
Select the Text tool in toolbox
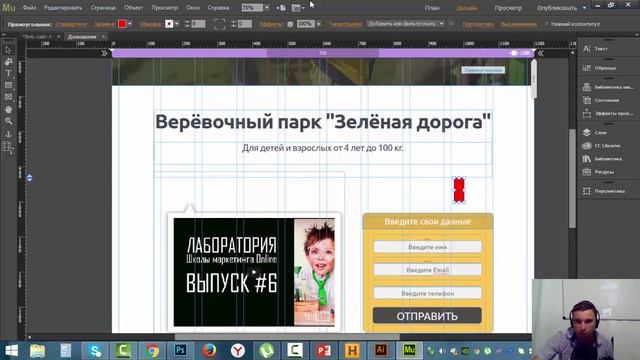pyautogui.click(x=8, y=73)
